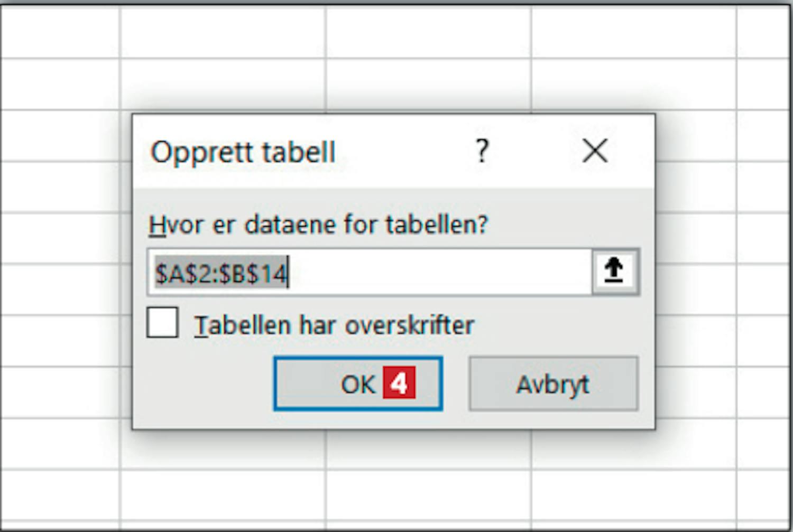Select empty cell directly above the dialog's X

tap(634, 84)
